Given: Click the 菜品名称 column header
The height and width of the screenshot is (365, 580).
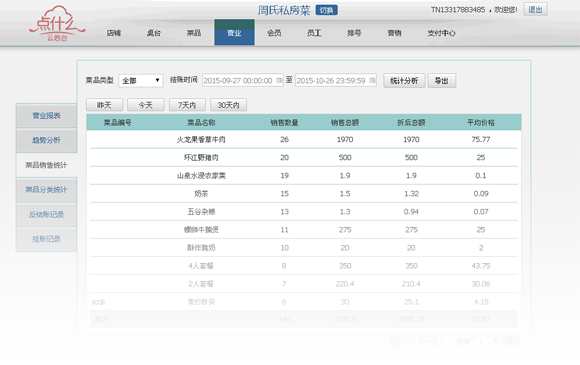Looking at the screenshot, I should pos(201,122).
